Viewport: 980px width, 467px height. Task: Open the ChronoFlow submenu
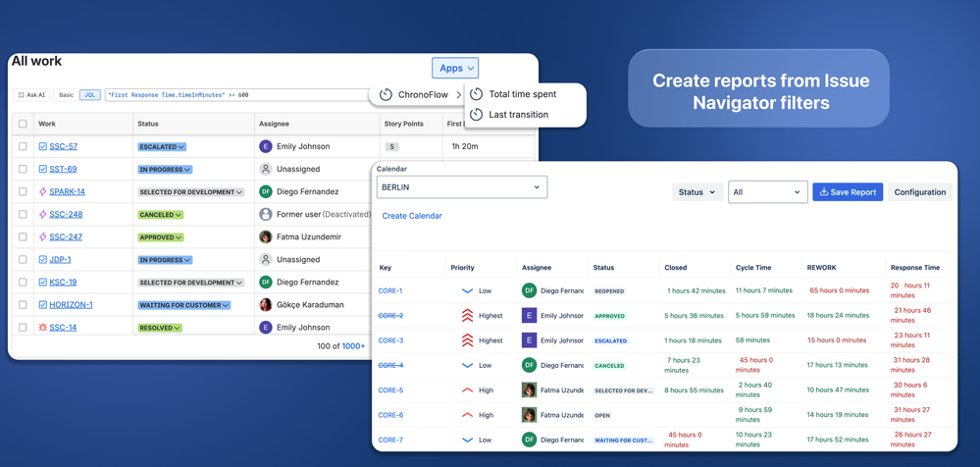[421, 95]
